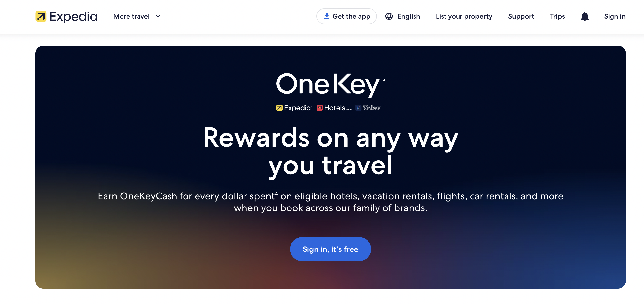Click Sign in at top right

(615, 16)
